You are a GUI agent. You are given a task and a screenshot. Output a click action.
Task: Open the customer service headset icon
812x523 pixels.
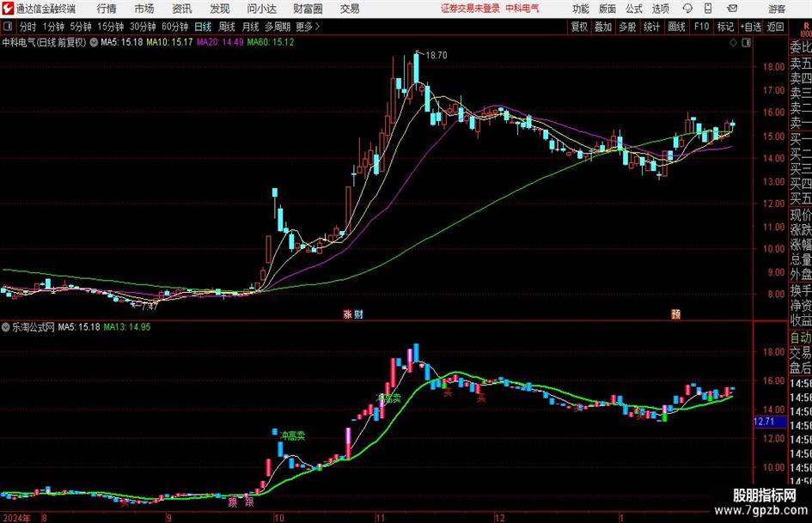click(687, 9)
